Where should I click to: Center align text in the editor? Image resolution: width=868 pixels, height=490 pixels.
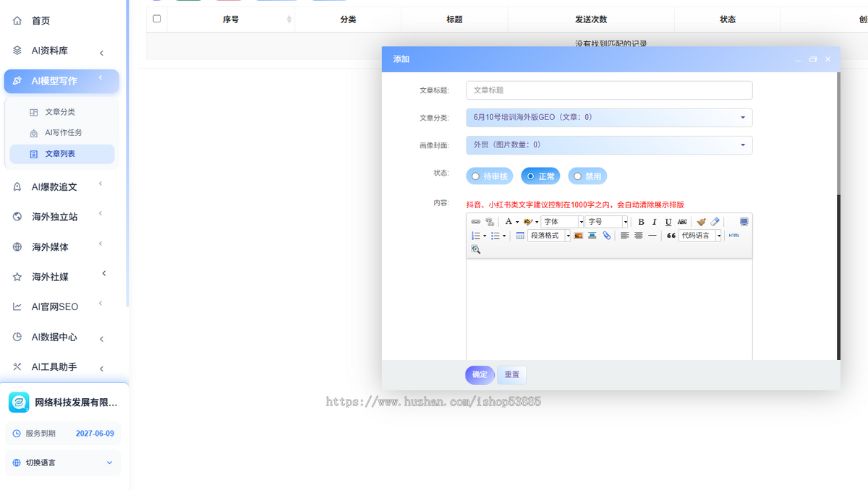(x=639, y=236)
